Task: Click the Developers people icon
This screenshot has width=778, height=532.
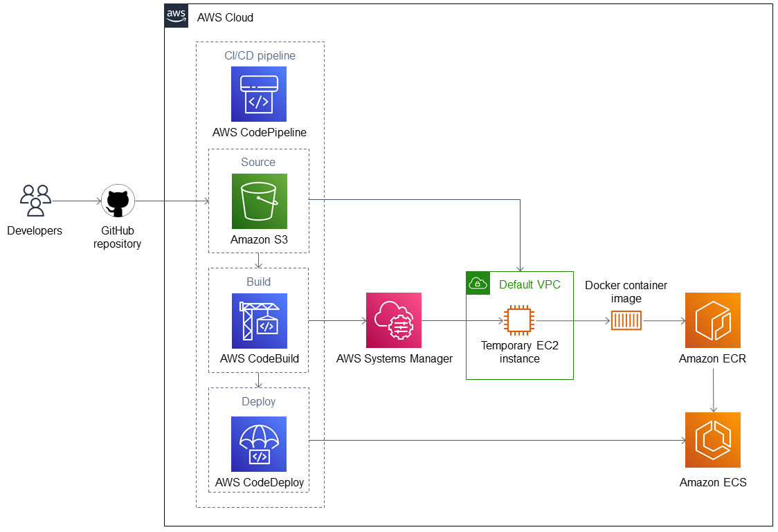Action: [x=35, y=201]
